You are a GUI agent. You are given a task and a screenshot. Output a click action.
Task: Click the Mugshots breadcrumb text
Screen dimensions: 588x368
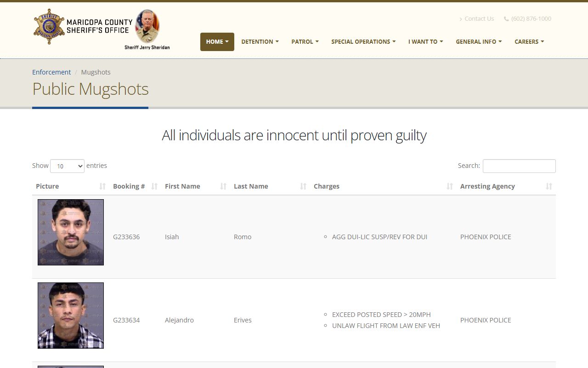96,72
